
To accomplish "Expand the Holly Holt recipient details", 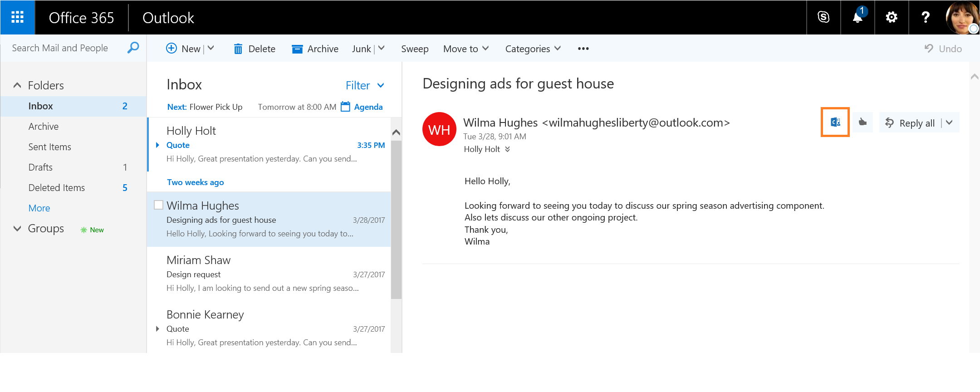I will click(x=507, y=149).
